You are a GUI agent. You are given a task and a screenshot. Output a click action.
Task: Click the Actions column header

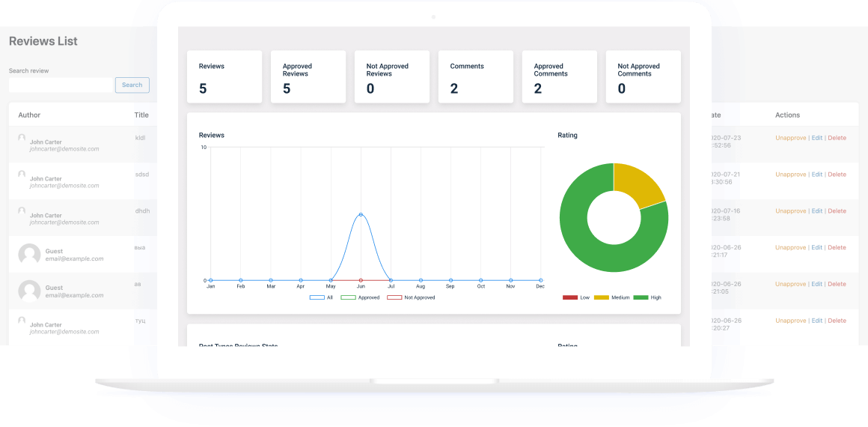(787, 115)
